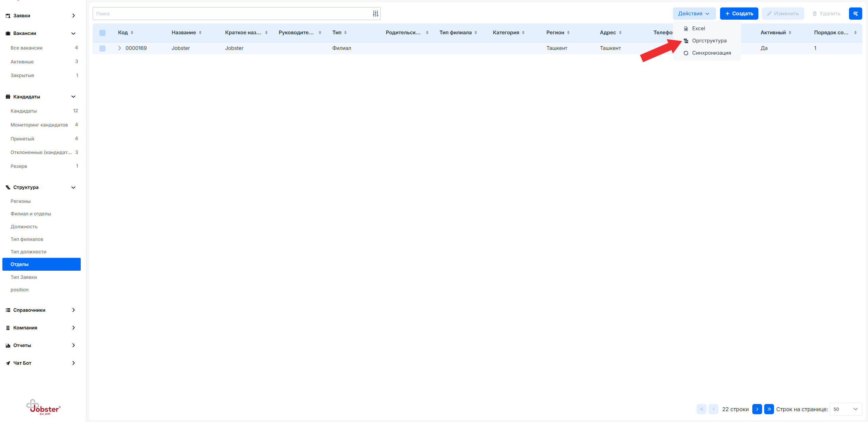This screenshot has width=868, height=422.
Task: Sort by the Название column arrows
Action: pos(200,33)
